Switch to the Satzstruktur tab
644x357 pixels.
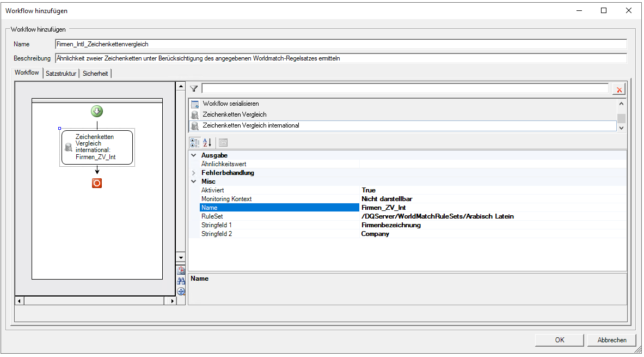click(x=61, y=74)
